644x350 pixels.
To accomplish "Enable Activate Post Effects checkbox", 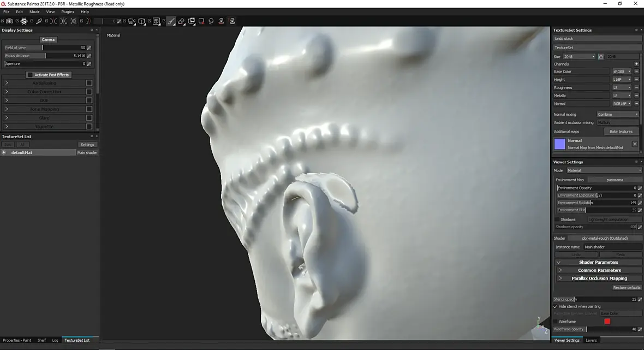I will click(x=30, y=75).
